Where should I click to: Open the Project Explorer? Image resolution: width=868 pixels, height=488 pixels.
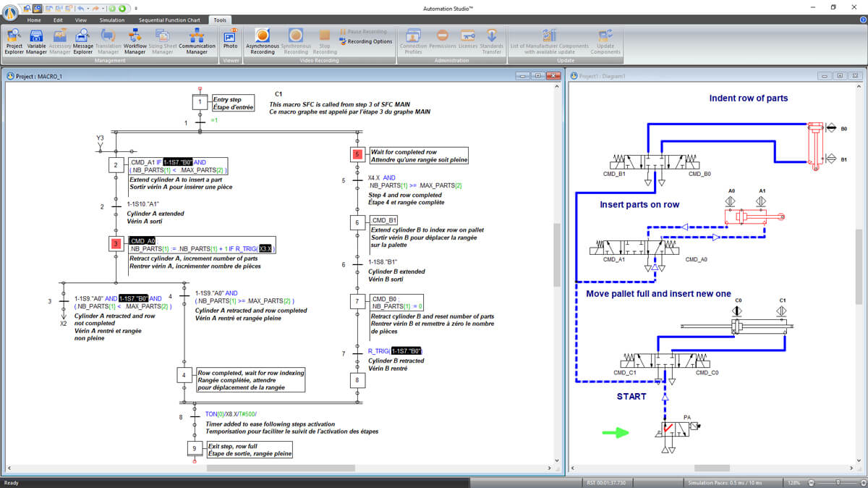(14, 41)
